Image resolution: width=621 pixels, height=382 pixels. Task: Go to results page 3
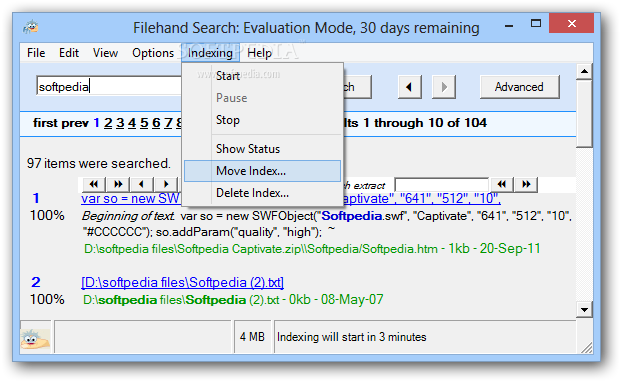point(120,123)
